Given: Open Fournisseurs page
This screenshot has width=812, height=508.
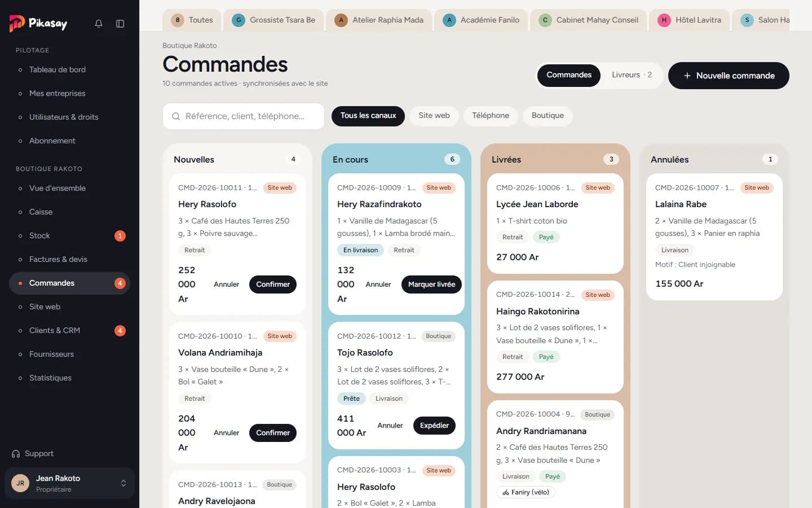Looking at the screenshot, I should tap(69, 354).
